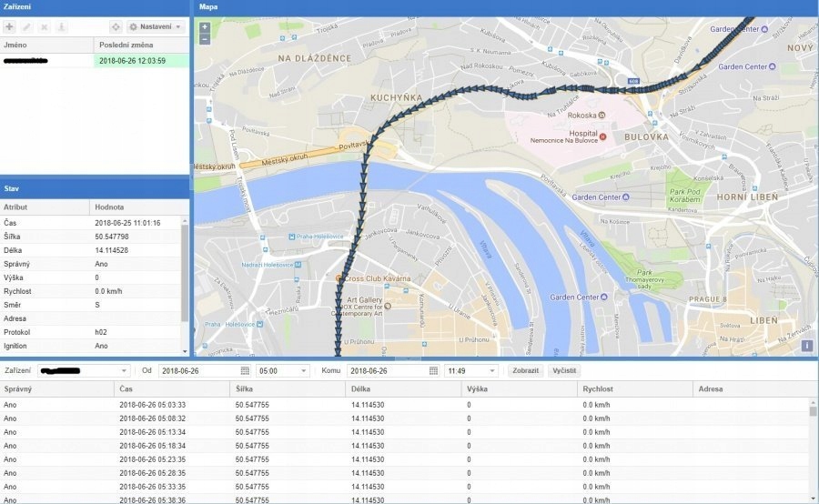Sort report by Rychlost column header
This screenshot has width=819, height=504.
[634, 389]
